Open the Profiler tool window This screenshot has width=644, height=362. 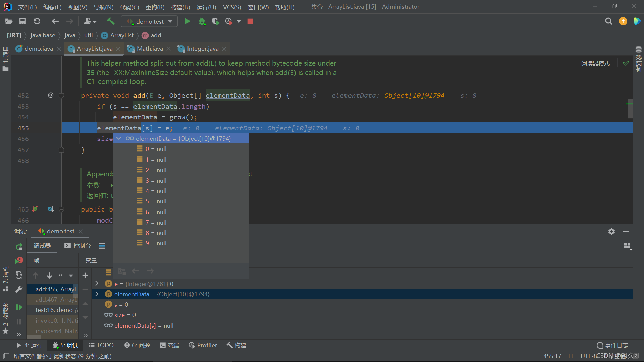coord(203,345)
